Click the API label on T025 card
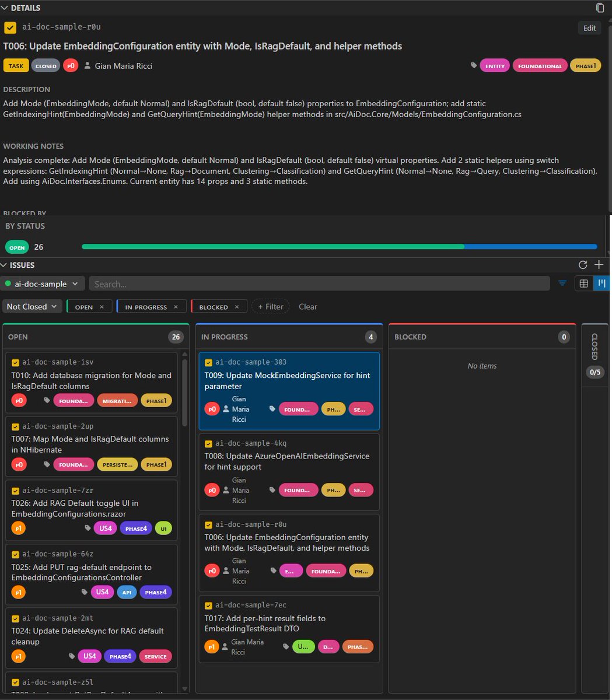The image size is (612, 700). click(127, 592)
